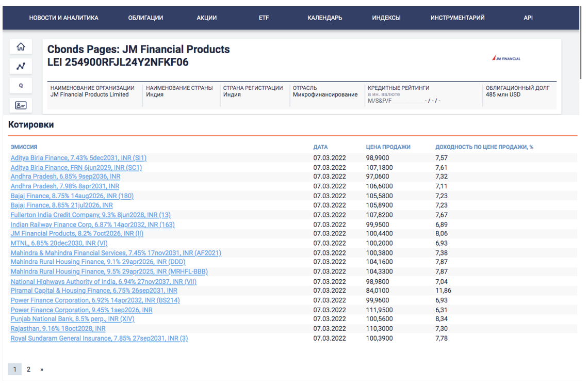Go to the ETF section
The height and width of the screenshot is (383, 588).
(x=264, y=18)
